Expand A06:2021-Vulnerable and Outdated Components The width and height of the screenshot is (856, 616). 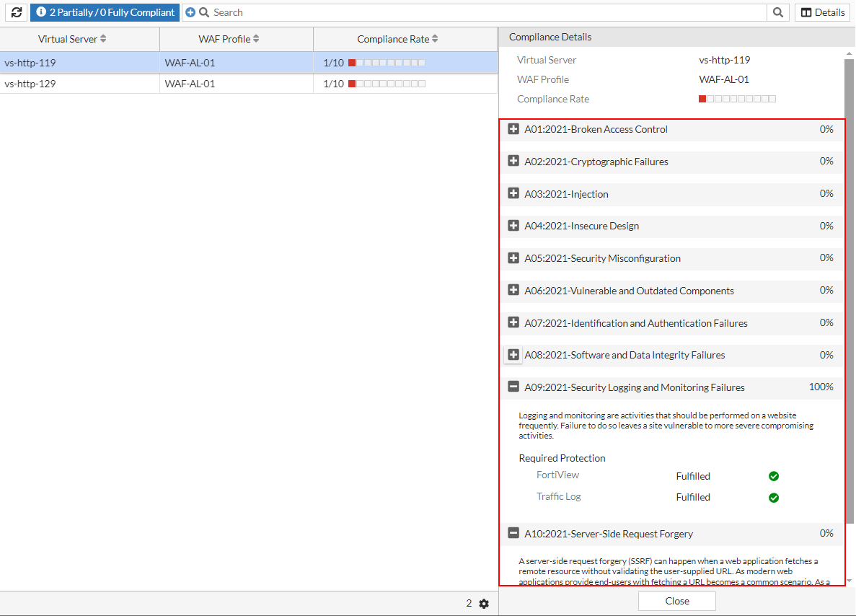click(513, 290)
